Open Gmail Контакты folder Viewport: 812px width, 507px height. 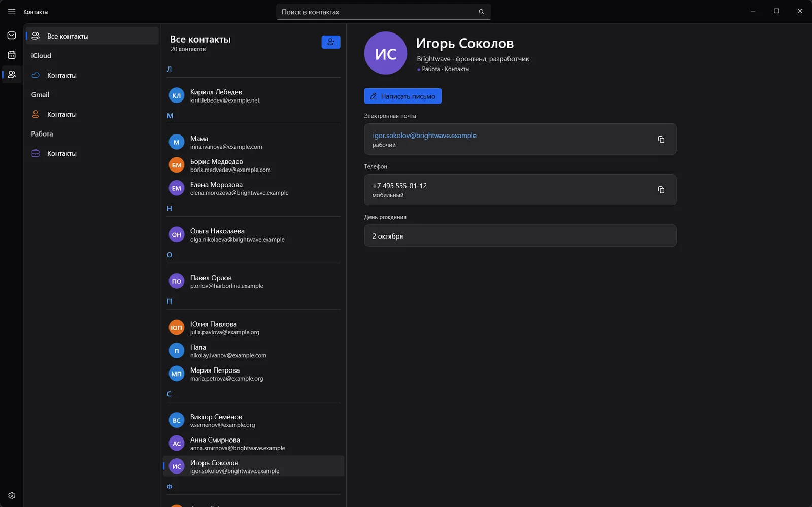coord(92,114)
